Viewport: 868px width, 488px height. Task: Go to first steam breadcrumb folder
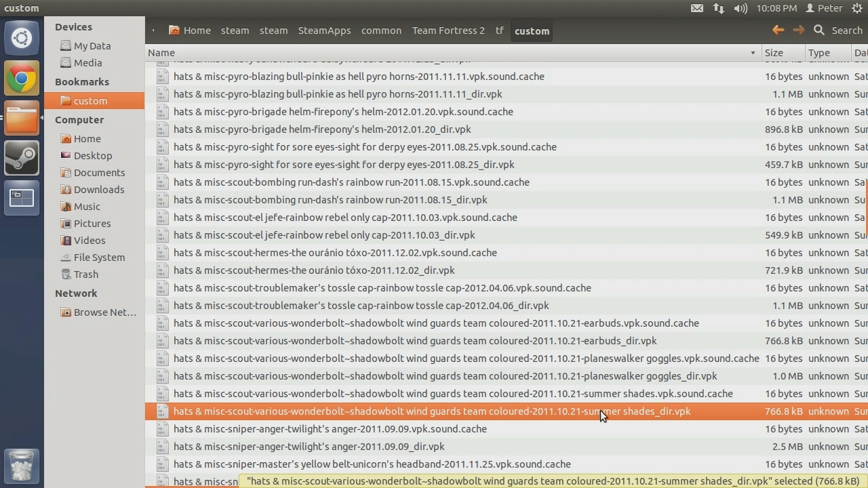pos(235,30)
